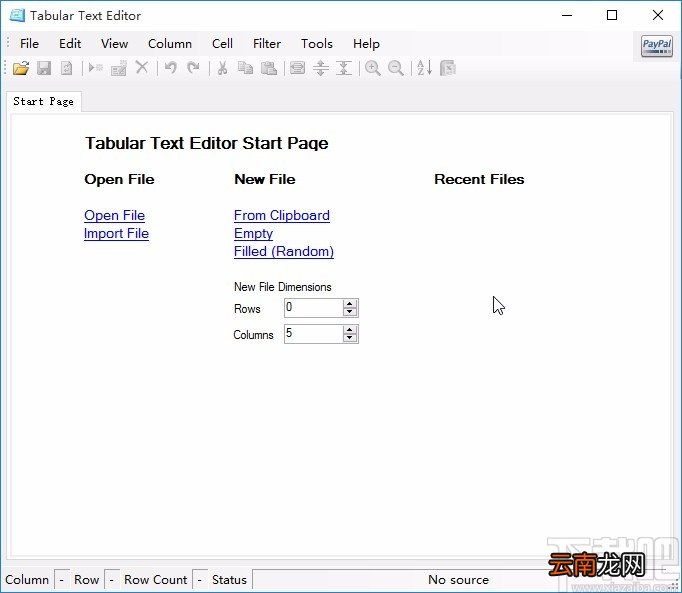Click the wrap text toolbar icon
This screenshot has height=593, width=682.
click(x=297, y=68)
